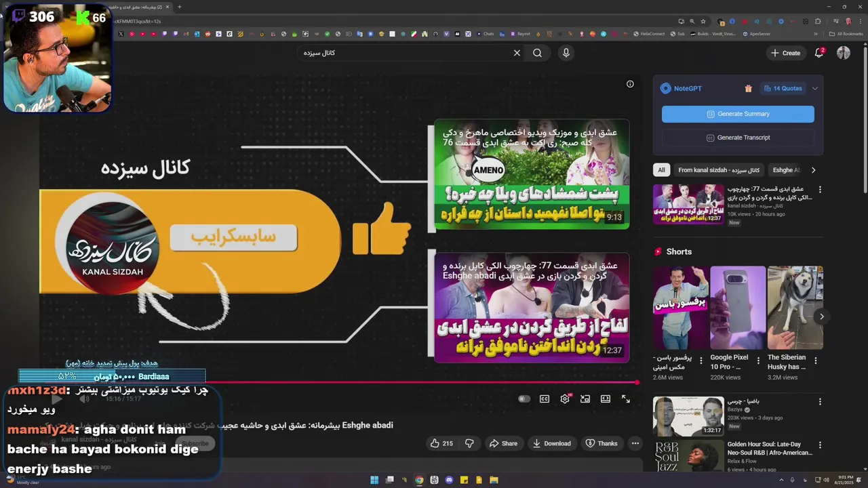Viewport: 868px width, 488px height.
Task: Open the Chats bookmark
Action: [485, 34]
